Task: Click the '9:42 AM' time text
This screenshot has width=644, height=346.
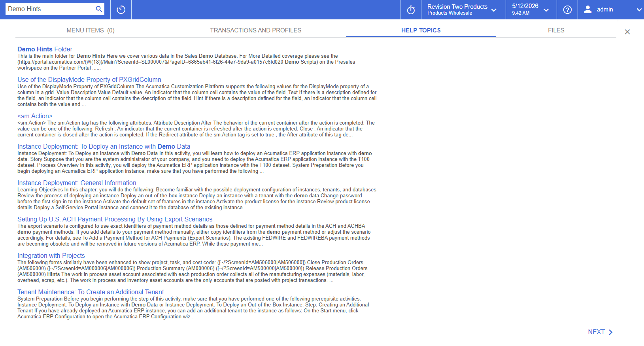Action: click(521, 13)
